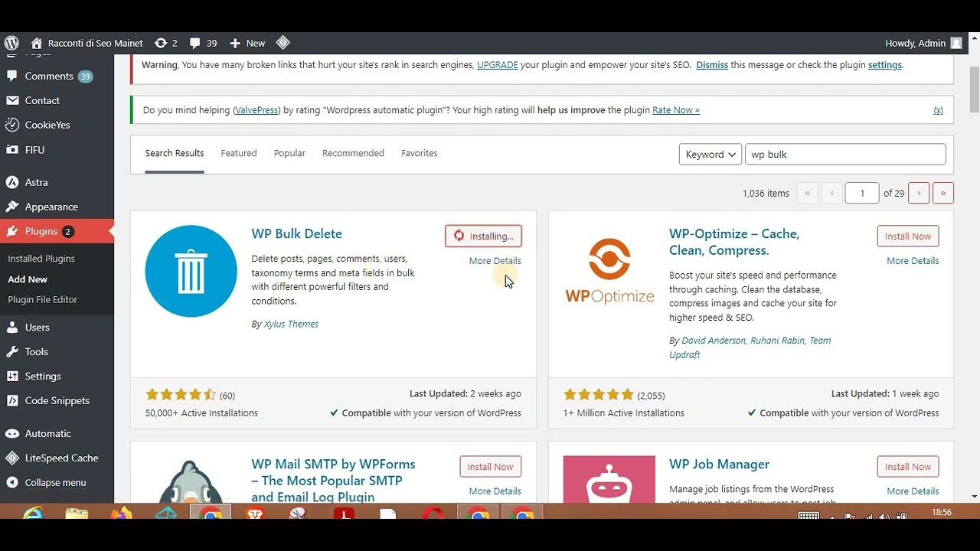Click the WP Bulk Delete trash can thumbnail
The image size is (980, 551).
[191, 271]
